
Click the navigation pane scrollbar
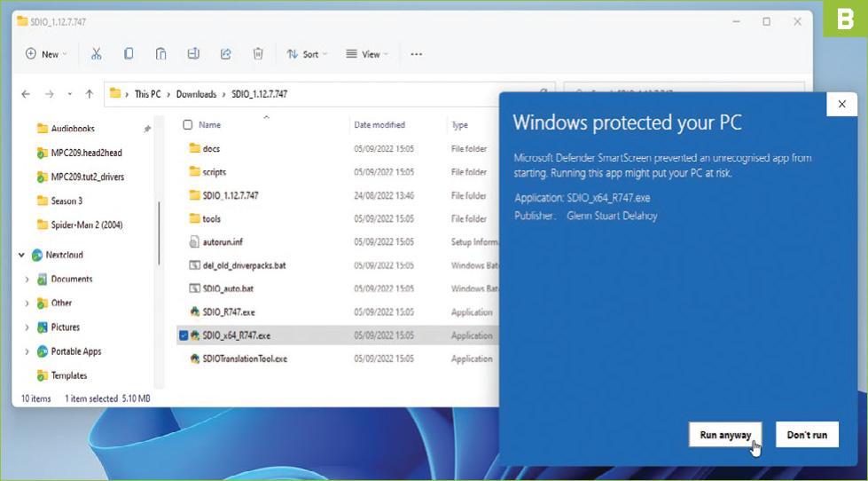point(160,233)
